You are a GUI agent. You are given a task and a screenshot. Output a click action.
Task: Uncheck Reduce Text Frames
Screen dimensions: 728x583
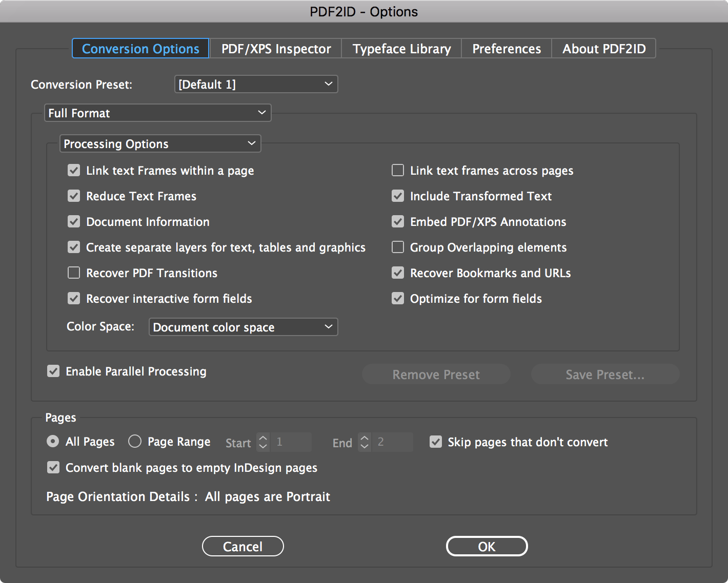pyautogui.click(x=74, y=196)
